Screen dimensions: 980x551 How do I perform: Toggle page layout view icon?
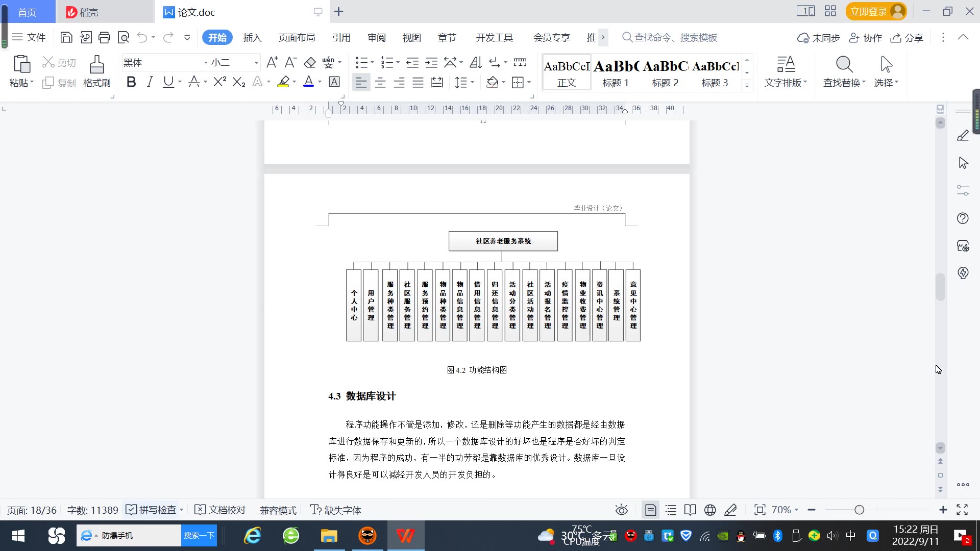(x=651, y=510)
